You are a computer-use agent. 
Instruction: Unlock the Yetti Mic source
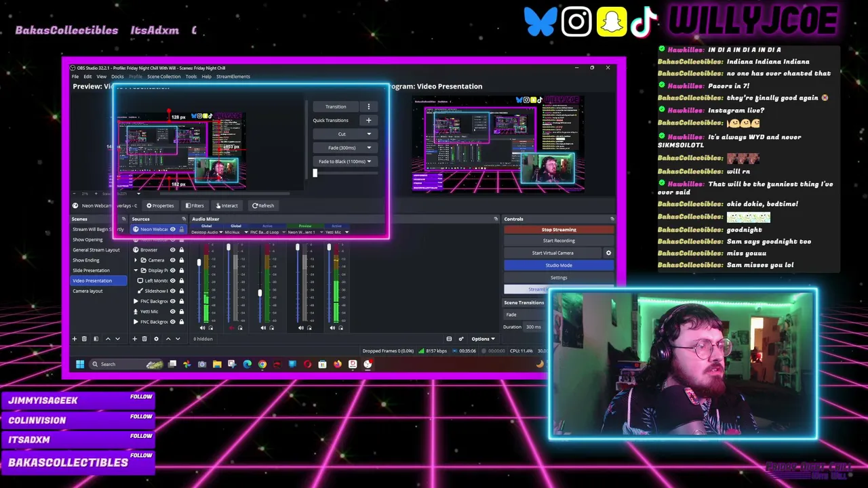181,312
